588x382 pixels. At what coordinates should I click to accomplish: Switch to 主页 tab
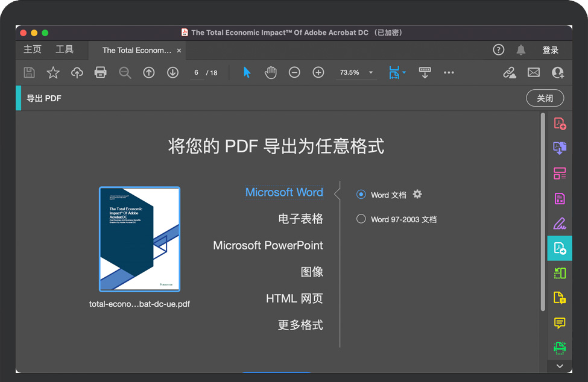pos(33,50)
